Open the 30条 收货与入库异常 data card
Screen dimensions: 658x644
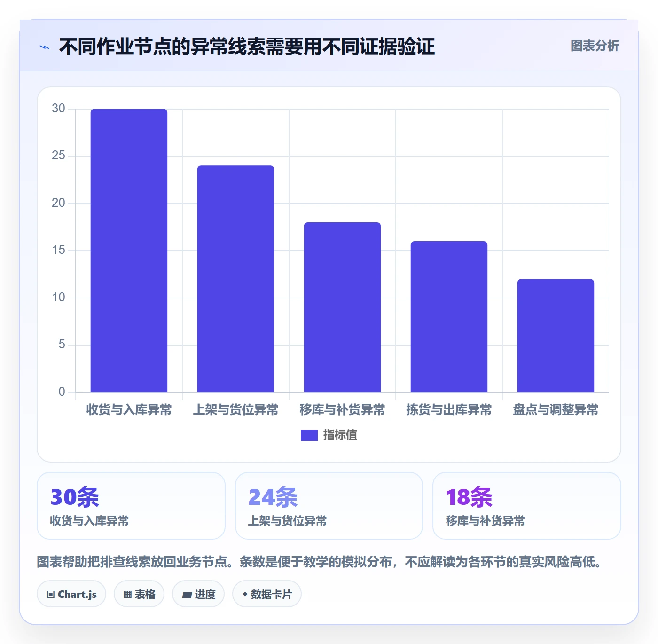[x=131, y=506]
